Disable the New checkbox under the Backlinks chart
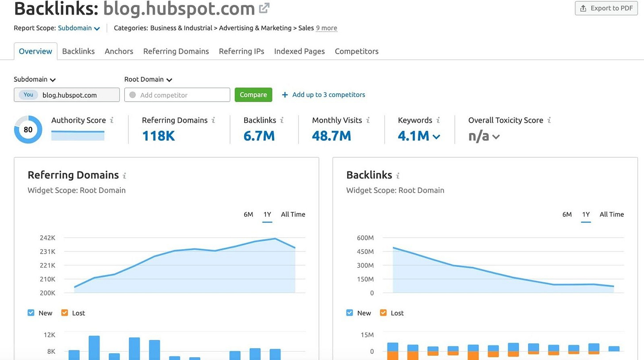 (x=349, y=313)
